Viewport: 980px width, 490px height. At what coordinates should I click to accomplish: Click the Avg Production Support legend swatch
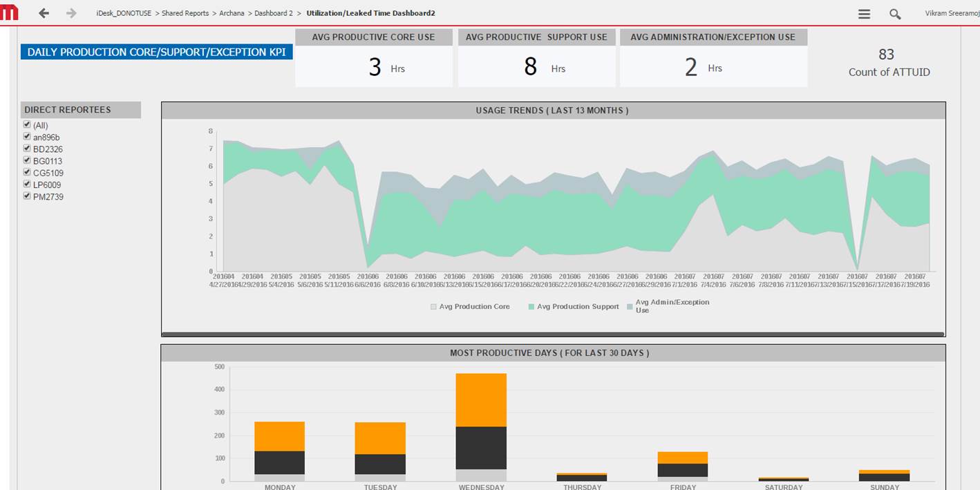531,306
